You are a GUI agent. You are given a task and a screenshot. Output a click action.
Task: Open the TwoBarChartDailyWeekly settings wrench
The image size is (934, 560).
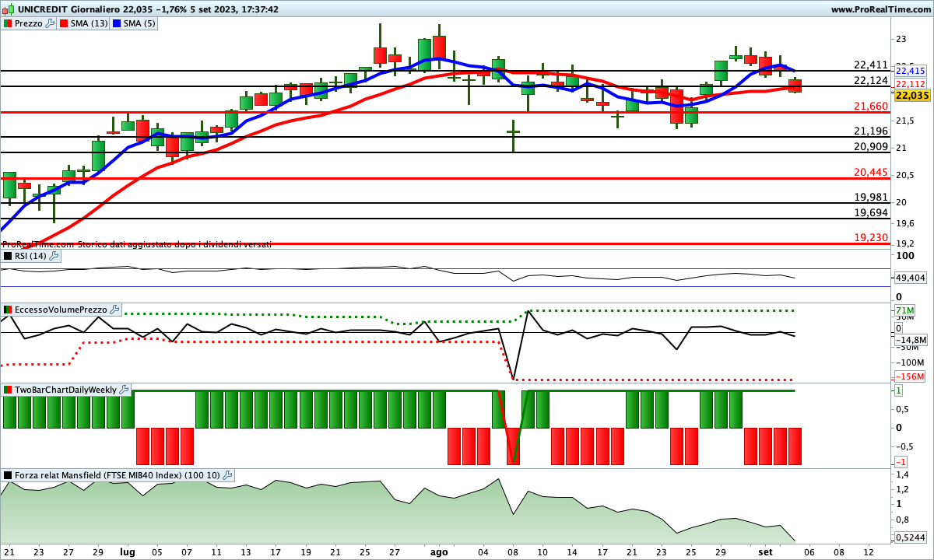pos(125,389)
